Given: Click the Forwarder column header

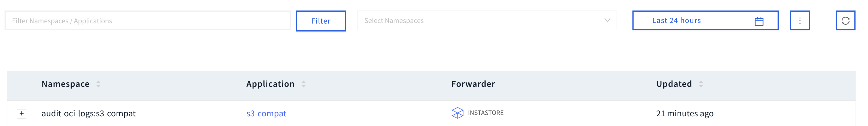Looking at the screenshot, I should pyautogui.click(x=473, y=84).
